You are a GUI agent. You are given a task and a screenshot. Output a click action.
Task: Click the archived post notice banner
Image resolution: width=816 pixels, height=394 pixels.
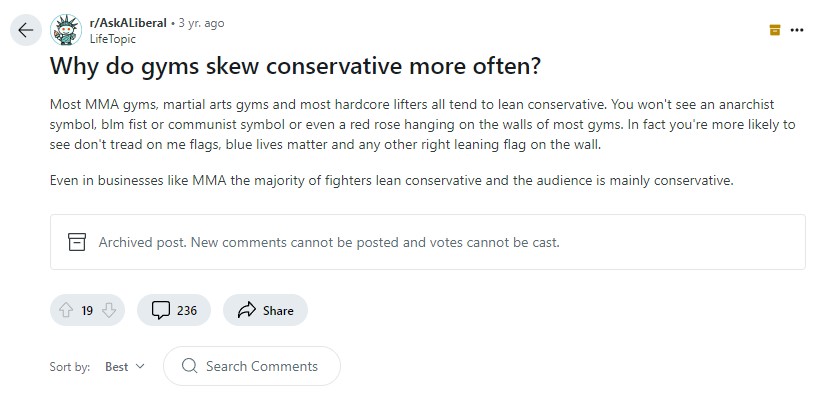(428, 242)
